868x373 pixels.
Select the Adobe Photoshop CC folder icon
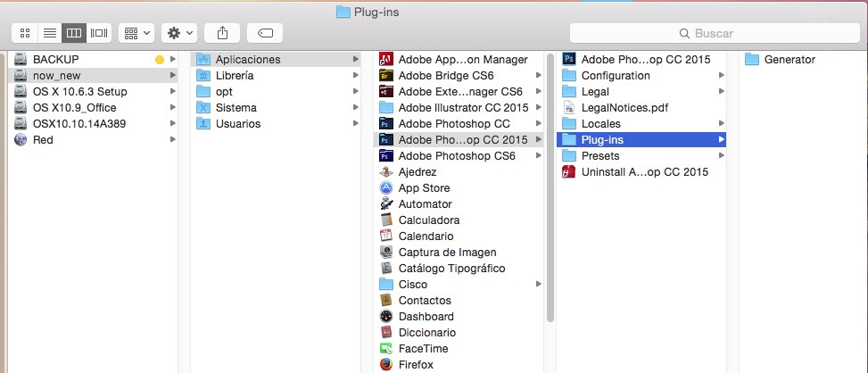tap(386, 123)
